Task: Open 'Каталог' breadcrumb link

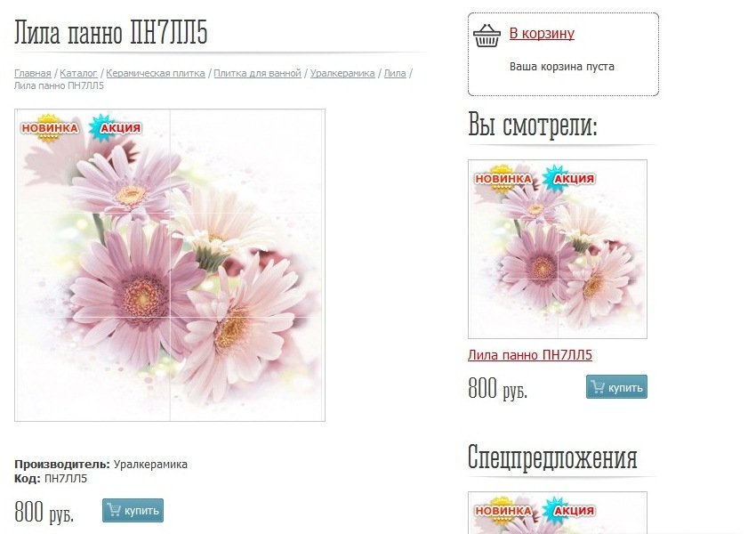Action: [x=78, y=73]
